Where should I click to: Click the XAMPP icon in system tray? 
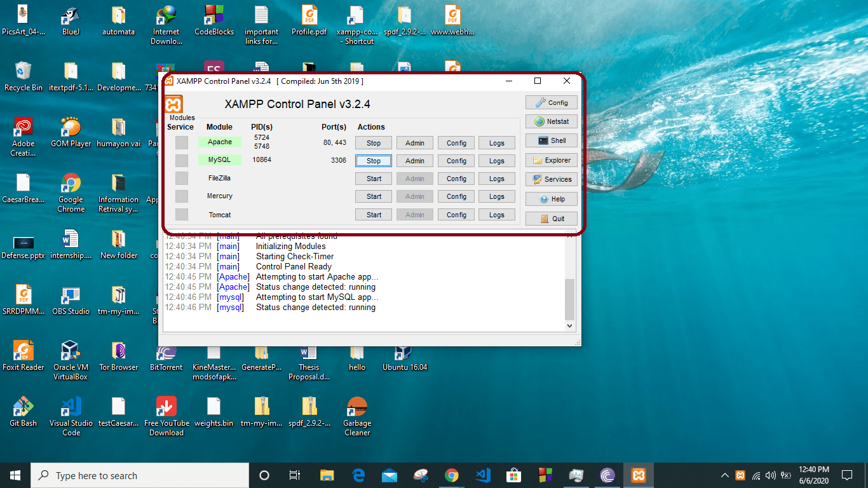(x=740, y=475)
